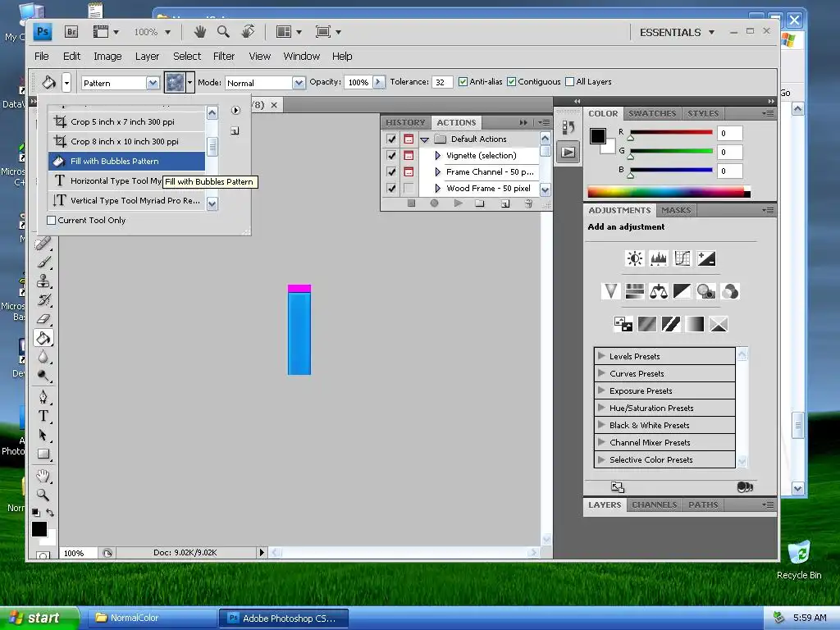Image resolution: width=840 pixels, height=630 pixels.
Task: Open the ESSENTIALS workspace dropdown
Action: [711, 32]
